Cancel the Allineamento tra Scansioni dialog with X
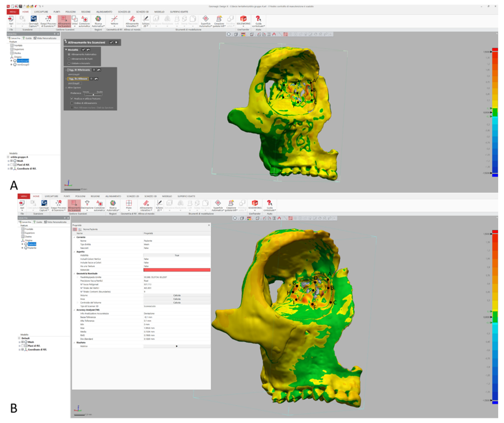This screenshot has width=504, height=423. click(x=116, y=42)
